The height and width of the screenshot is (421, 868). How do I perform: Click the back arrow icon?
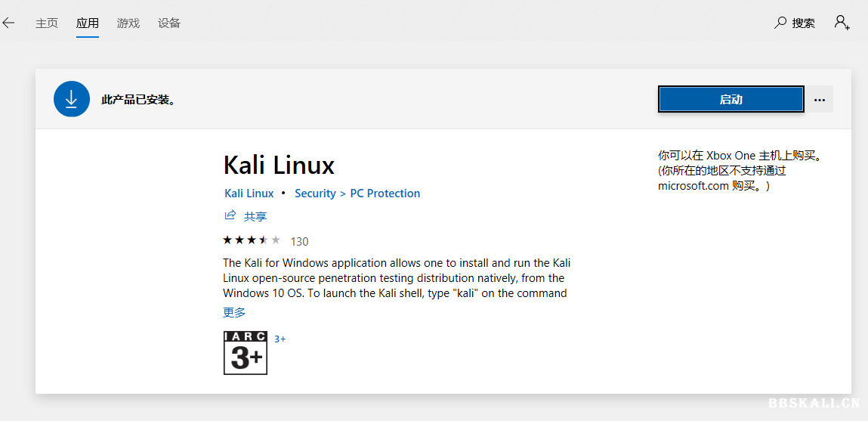(8, 23)
